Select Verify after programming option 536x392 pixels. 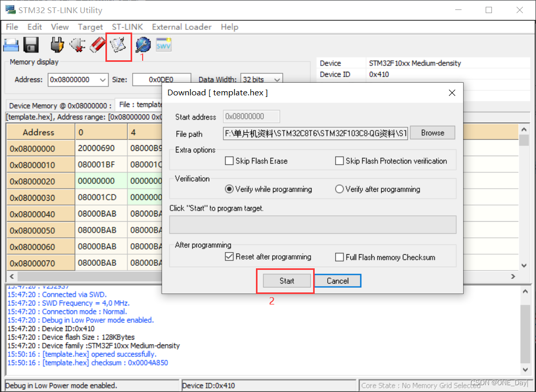pyautogui.click(x=339, y=189)
